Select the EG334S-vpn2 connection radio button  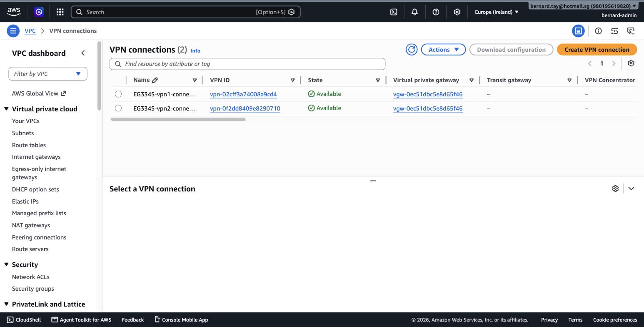(118, 108)
